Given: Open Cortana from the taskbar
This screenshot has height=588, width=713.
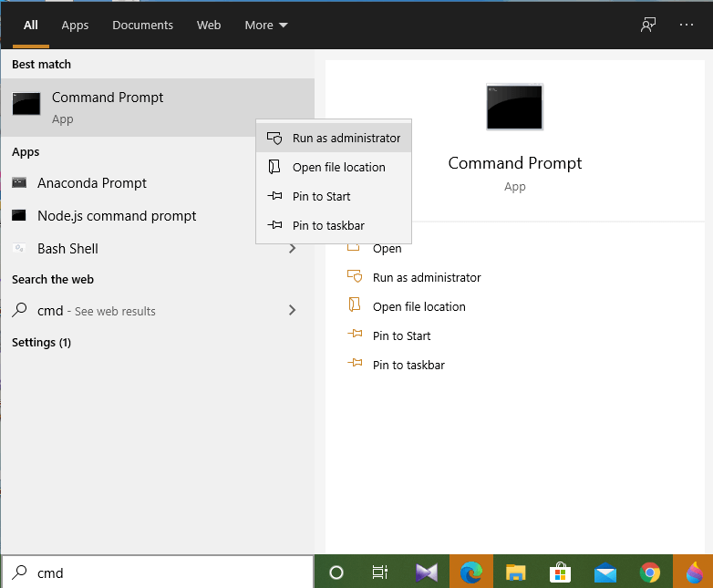Looking at the screenshot, I should coord(336,573).
